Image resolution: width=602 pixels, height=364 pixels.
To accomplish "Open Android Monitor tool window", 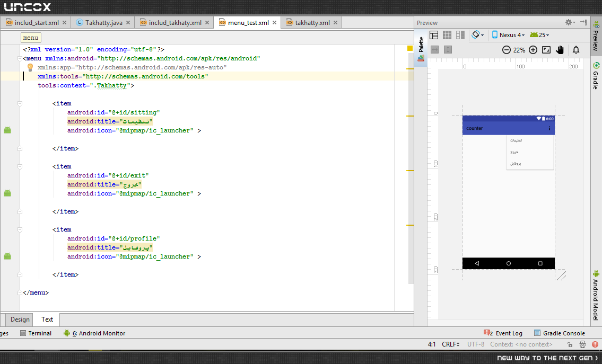I will pyautogui.click(x=94, y=333).
